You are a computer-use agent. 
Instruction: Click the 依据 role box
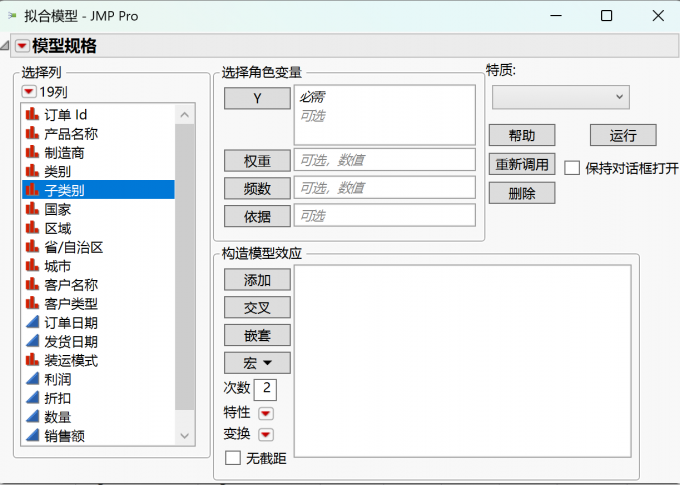385,216
